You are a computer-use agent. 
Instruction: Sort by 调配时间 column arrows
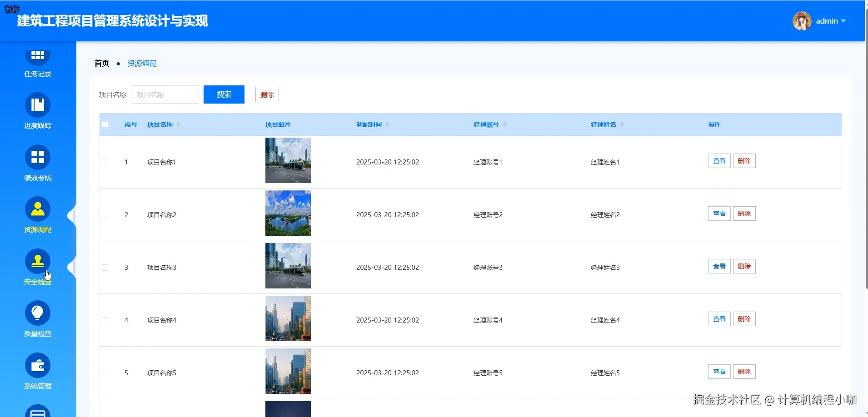(387, 124)
